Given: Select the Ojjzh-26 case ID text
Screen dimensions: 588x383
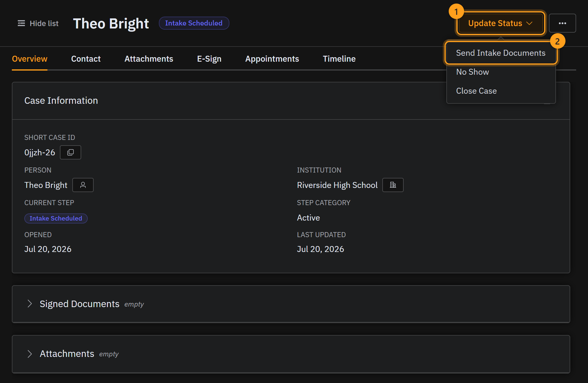Looking at the screenshot, I should (40, 152).
